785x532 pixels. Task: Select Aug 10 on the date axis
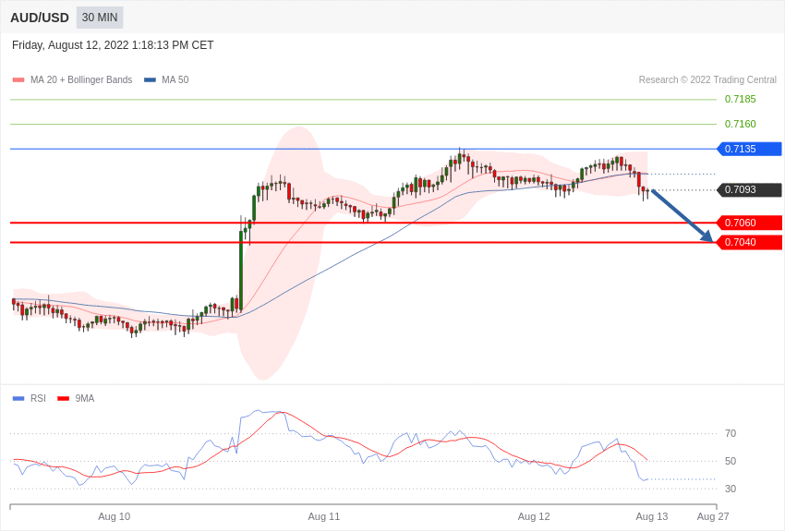[114, 516]
